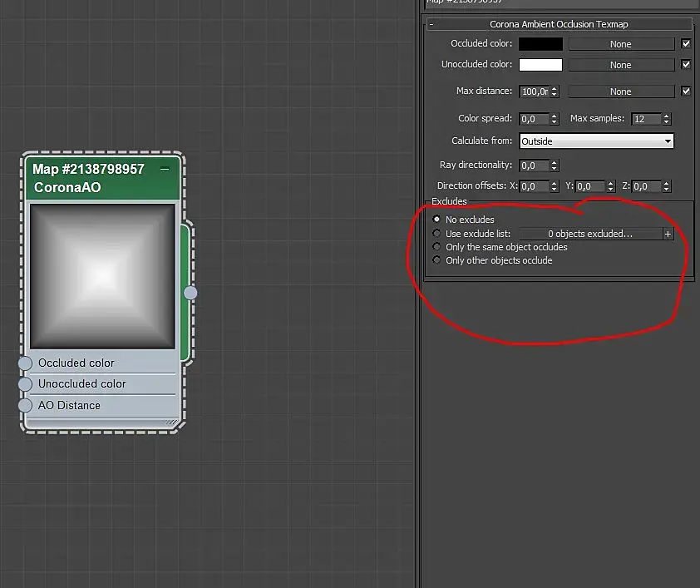The height and width of the screenshot is (588, 700).
Task: Click the AO Distance input socket
Action: point(26,405)
